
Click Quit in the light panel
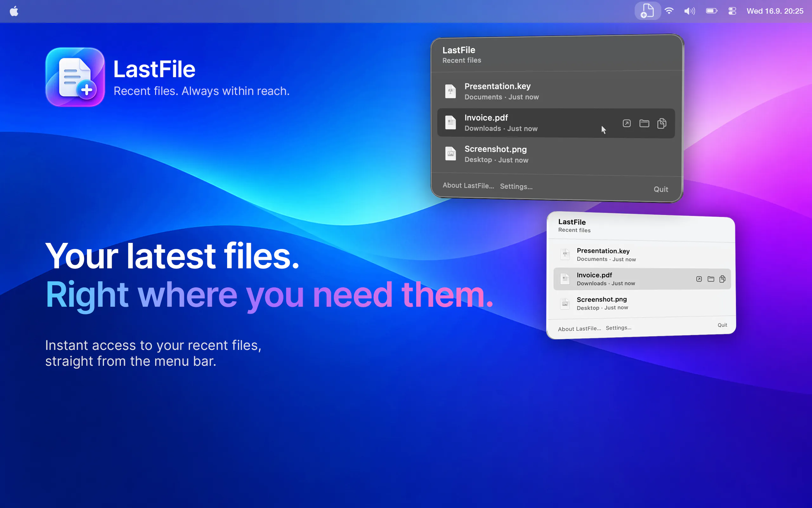pos(723,325)
